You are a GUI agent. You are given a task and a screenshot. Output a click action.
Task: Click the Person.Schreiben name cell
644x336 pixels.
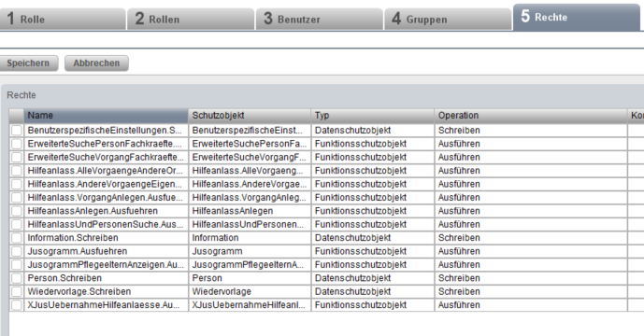pos(106,278)
